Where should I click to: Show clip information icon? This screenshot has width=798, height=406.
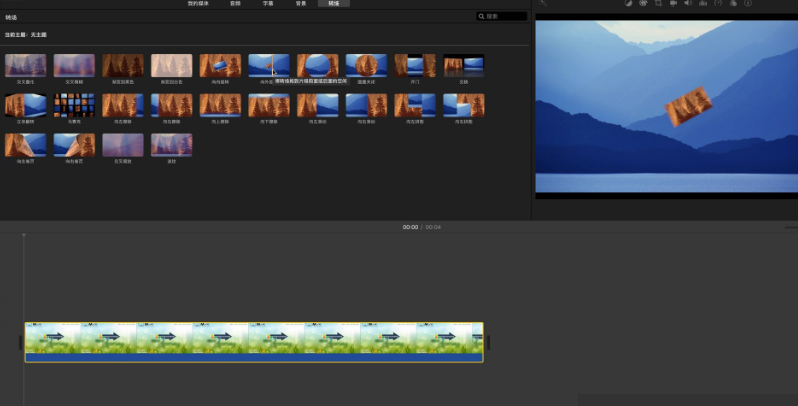click(748, 4)
